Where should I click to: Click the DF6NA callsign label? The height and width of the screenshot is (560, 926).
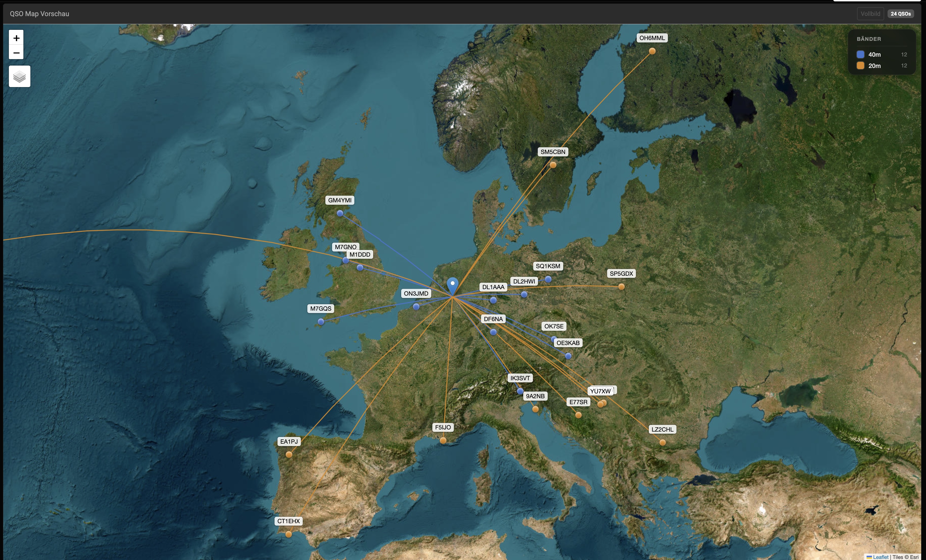[493, 319]
